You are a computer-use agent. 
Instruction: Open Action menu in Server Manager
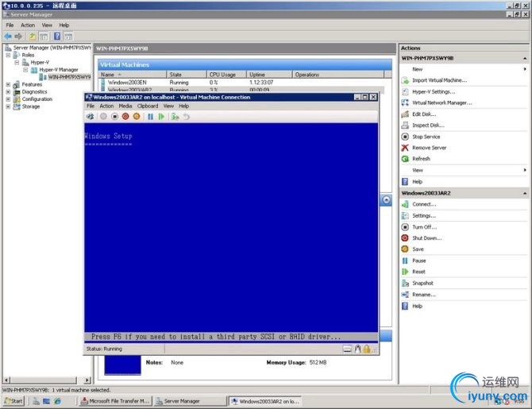(28, 25)
